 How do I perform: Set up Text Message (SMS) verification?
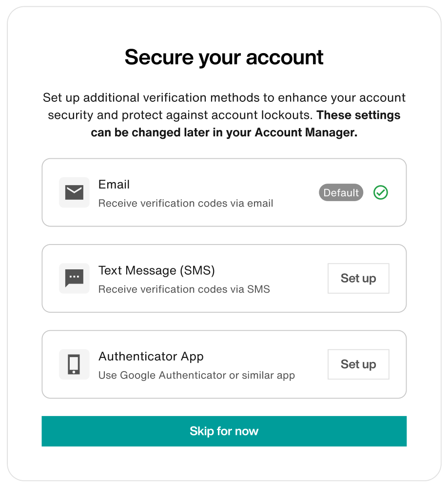(358, 278)
